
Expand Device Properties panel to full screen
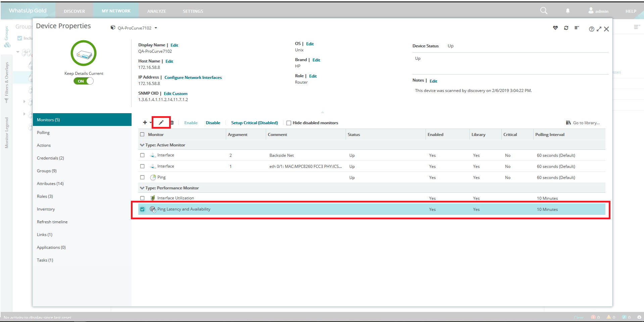[599, 29]
